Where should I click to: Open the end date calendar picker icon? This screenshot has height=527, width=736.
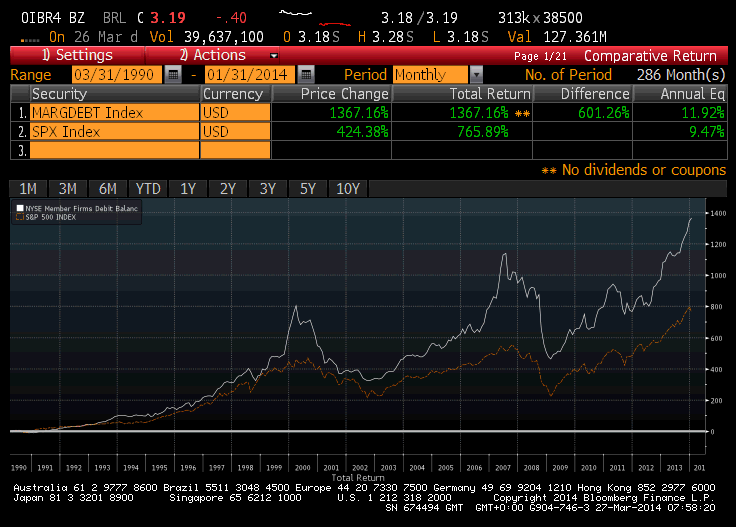[306, 75]
